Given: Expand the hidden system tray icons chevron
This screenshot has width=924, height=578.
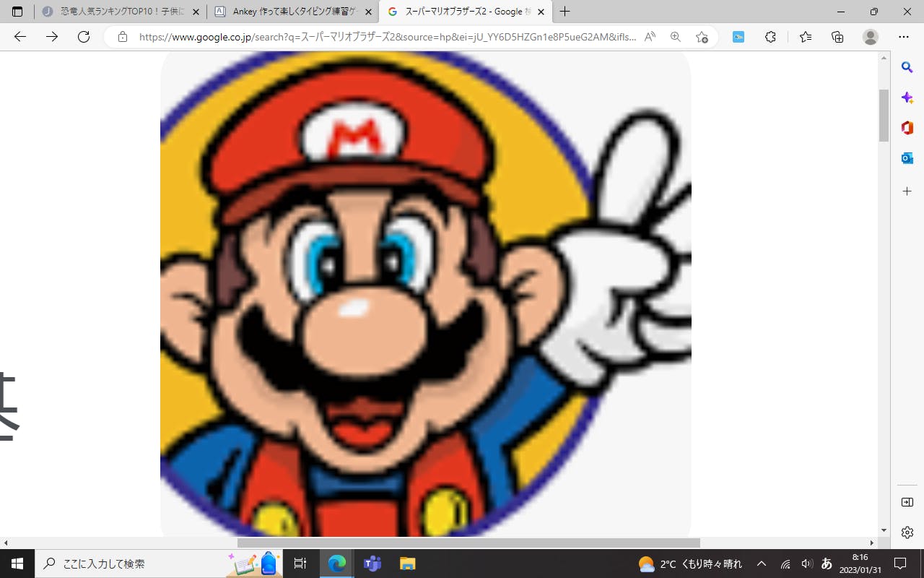Looking at the screenshot, I should (x=762, y=564).
